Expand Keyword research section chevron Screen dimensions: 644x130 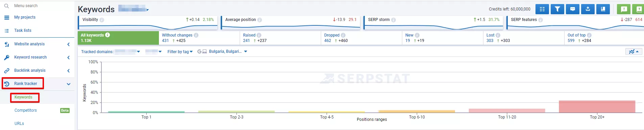[x=69, y=57]
